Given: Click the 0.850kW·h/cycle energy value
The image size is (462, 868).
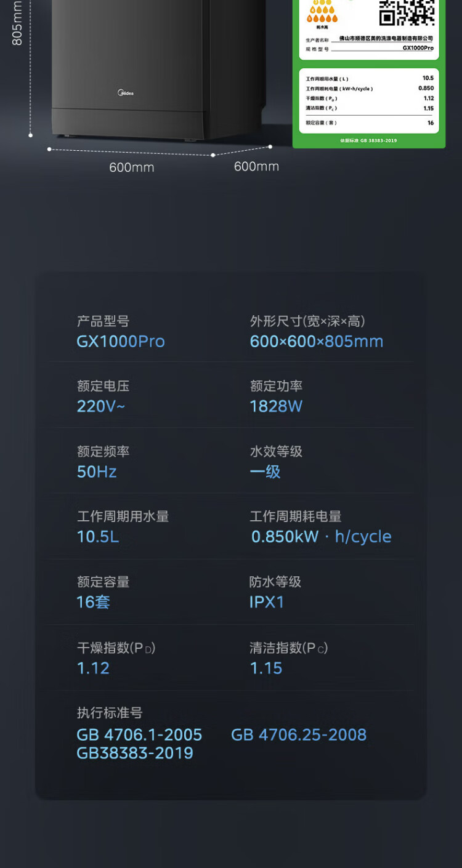Looking at the screenshot, I should click(x=321, y=537).
